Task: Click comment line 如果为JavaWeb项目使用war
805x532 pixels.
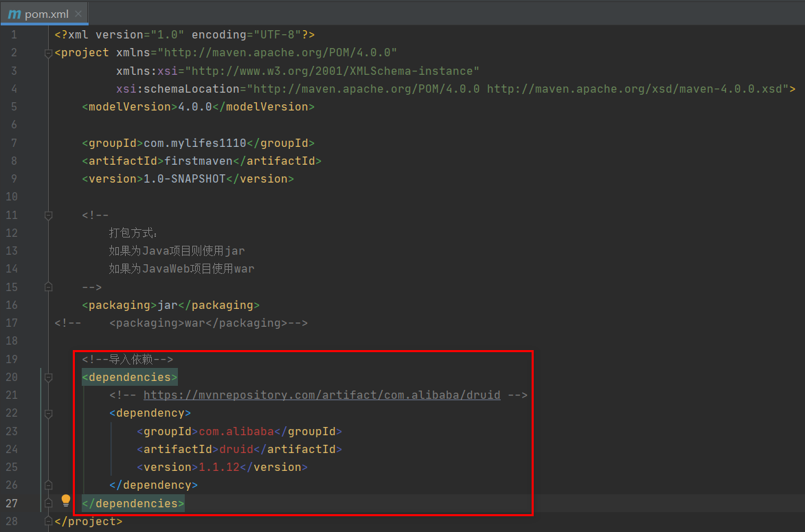Action: (182, 269)
